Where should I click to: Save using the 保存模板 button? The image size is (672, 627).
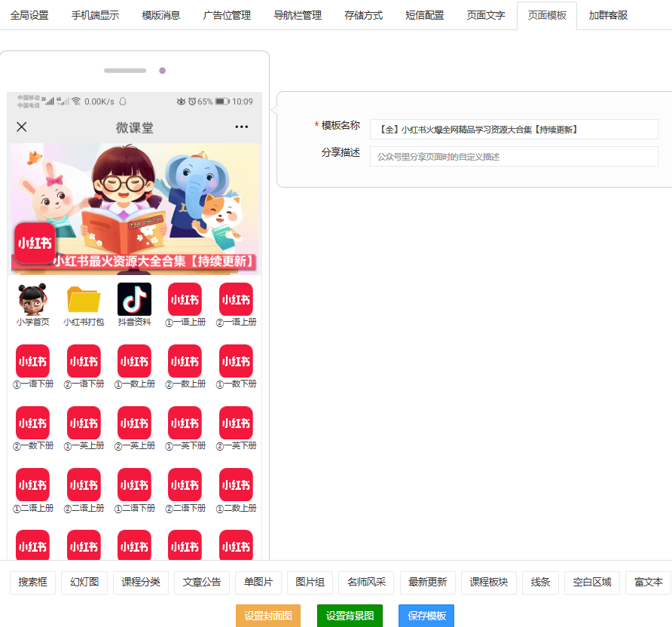426,616
